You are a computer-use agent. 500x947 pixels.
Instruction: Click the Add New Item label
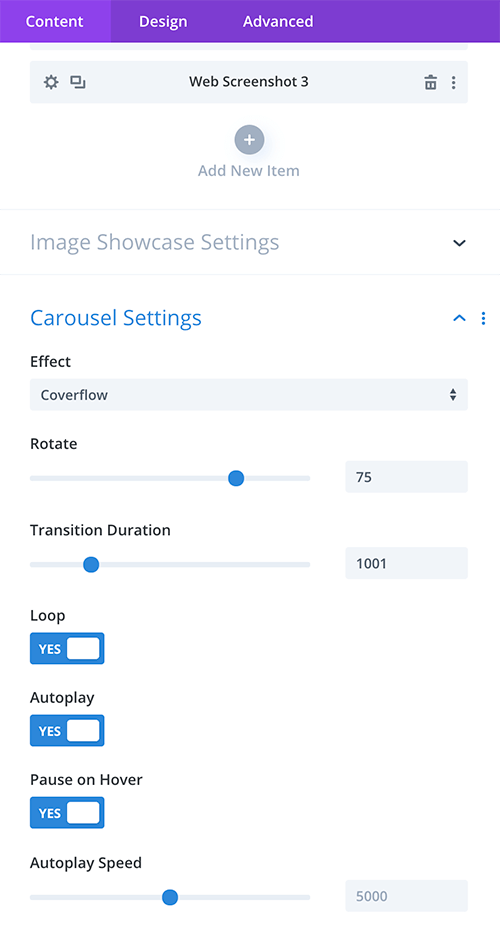click(249, 171)
